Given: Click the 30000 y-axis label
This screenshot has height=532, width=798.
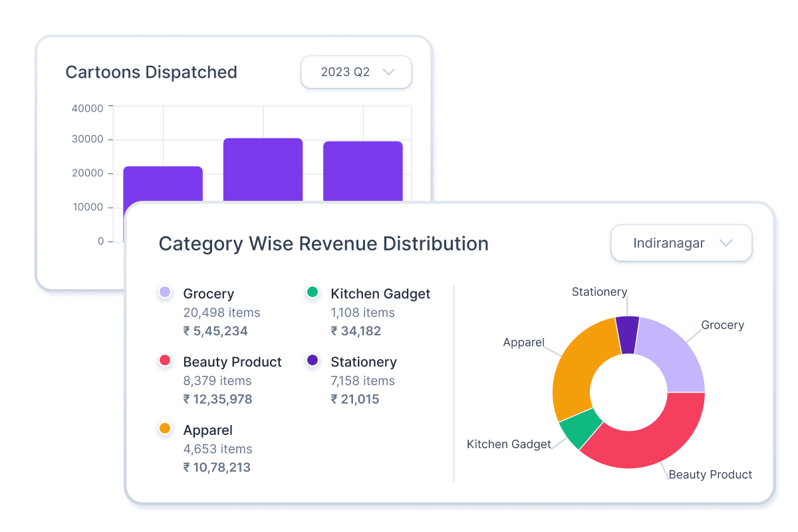Looking at the screenshot, I should 87,140.
